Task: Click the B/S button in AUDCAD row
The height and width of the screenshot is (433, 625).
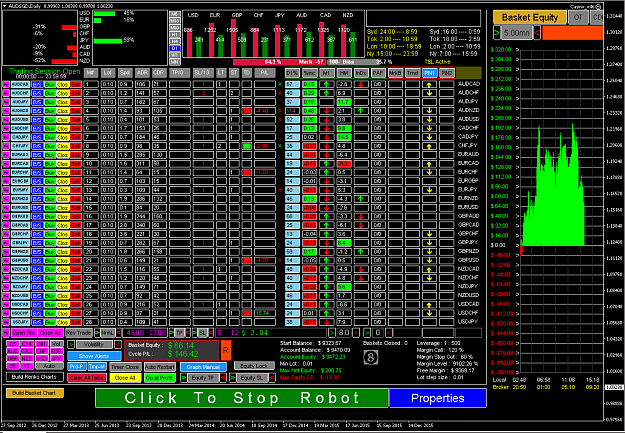Action: click(37, 84)
